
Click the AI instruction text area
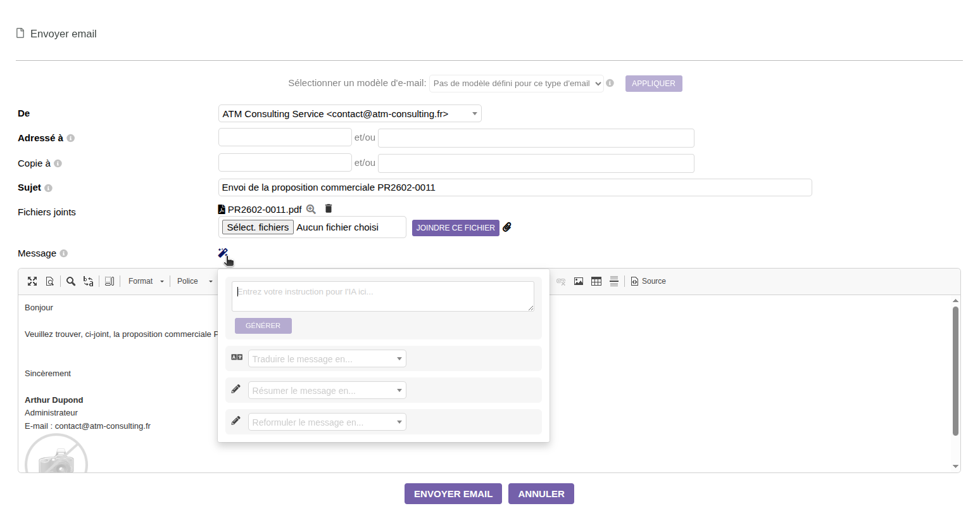(383, 296)
